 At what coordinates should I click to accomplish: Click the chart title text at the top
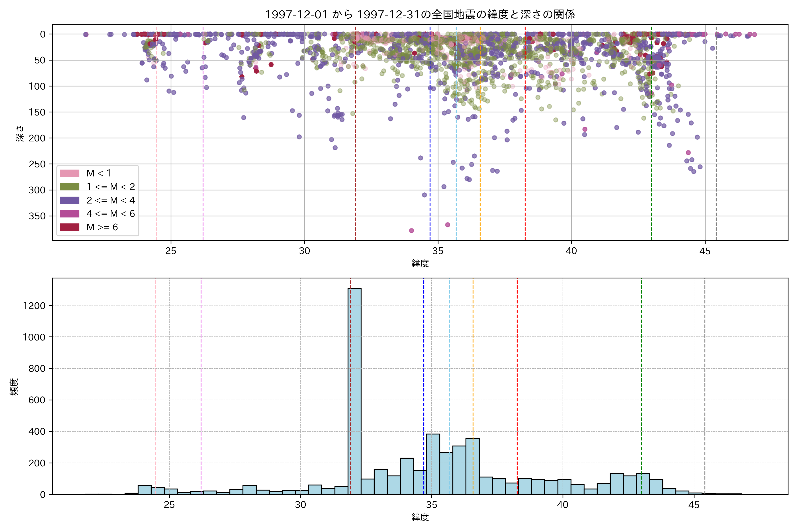[x=420, y=15]
